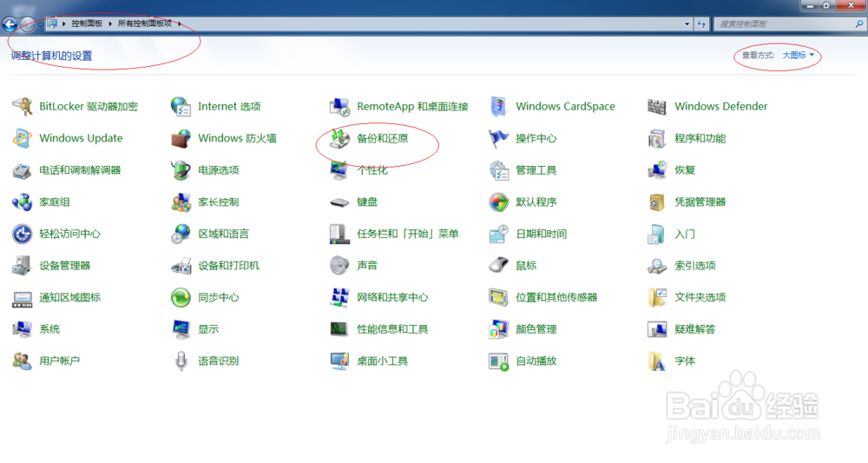
Task: Click the 用户帐户 link
Action: coord(59,361)
